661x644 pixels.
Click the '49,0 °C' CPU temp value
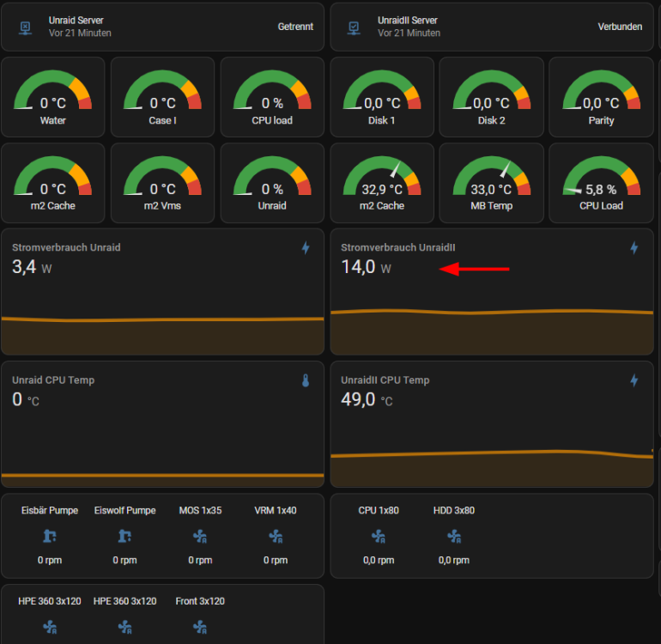click(x=367, y=399)
